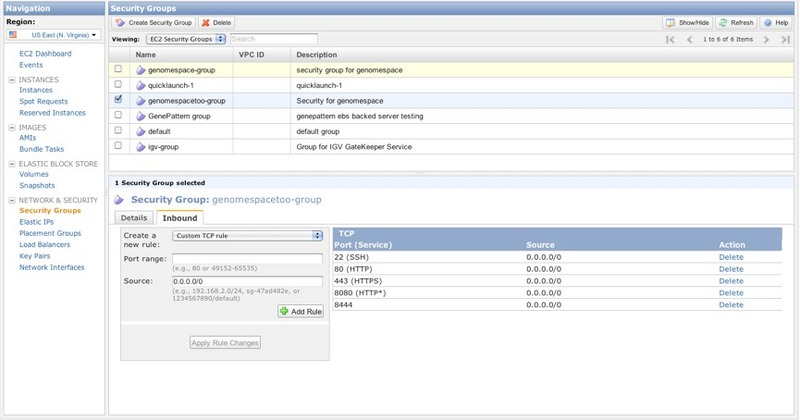
Task: Jump to first page arrow icon
Action: [x=670, y=39]
